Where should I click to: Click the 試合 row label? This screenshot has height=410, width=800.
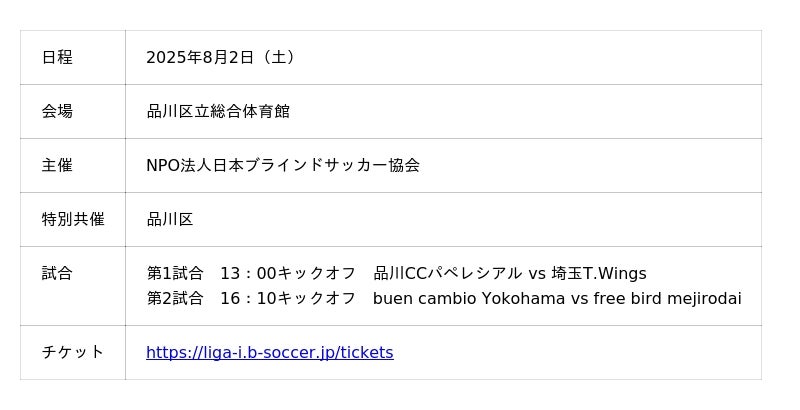[57, 273]
